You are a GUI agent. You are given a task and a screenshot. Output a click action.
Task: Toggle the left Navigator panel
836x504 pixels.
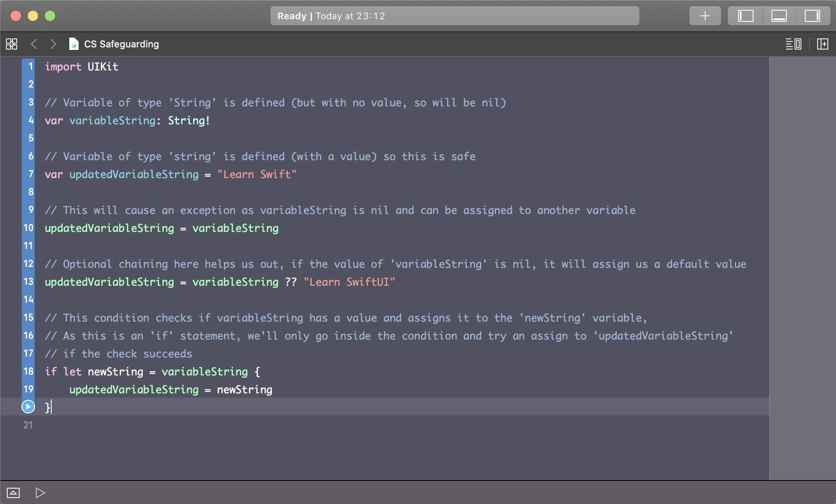[x=745, y=16]
